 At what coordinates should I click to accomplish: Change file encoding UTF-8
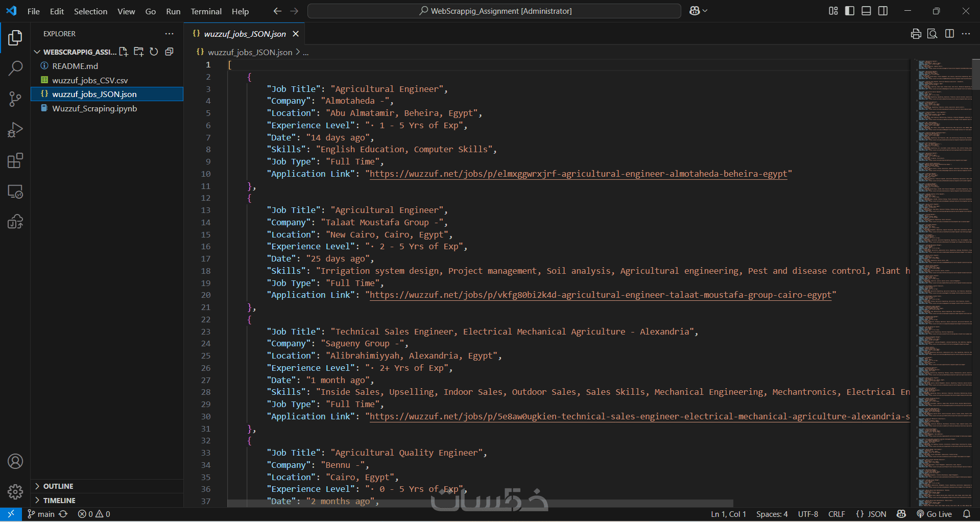[x=808, y=514]
